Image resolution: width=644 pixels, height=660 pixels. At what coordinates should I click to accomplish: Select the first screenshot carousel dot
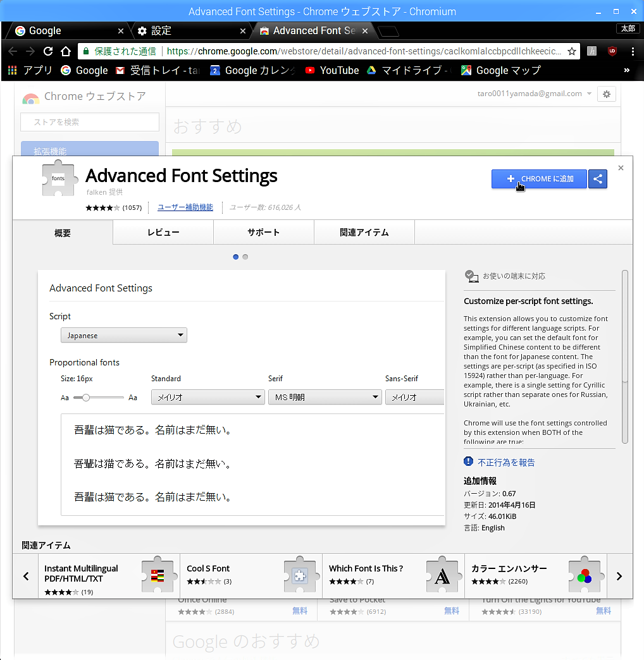(236, 257)
